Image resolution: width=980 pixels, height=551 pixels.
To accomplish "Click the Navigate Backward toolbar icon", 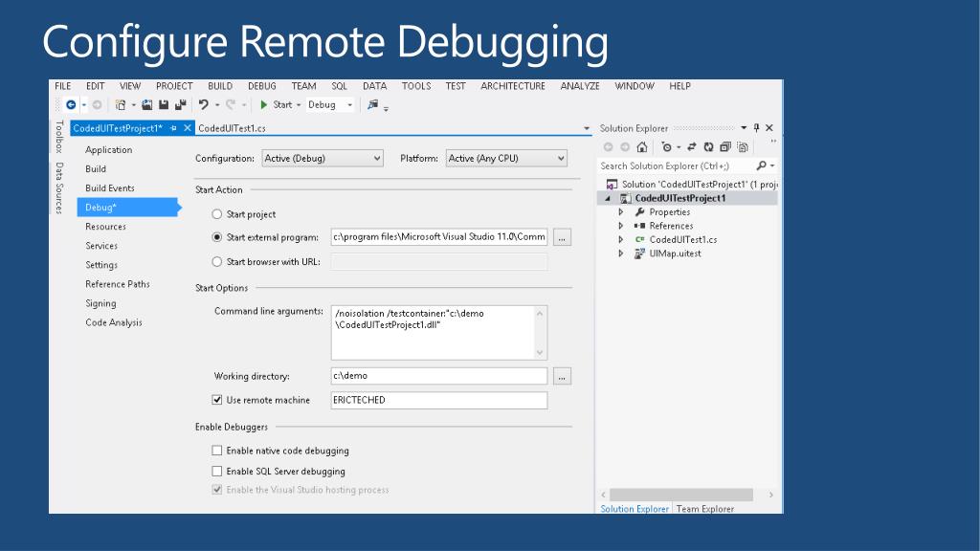I will [x=71, y=105].
